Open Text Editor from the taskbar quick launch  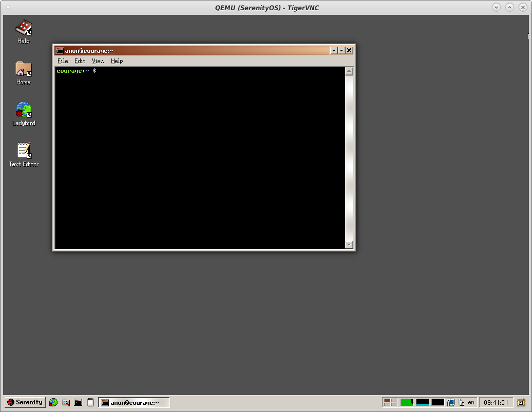tap(90, 402)
